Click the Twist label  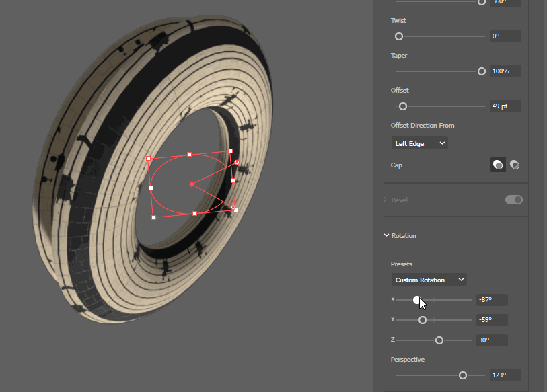pyautogui.click(x=398, y=21)
